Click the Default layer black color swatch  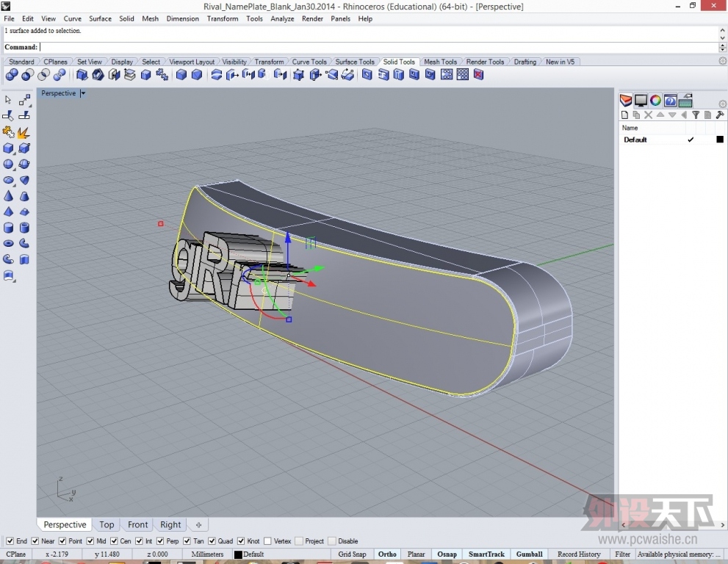pyautogui.click(x=720, y=140)
